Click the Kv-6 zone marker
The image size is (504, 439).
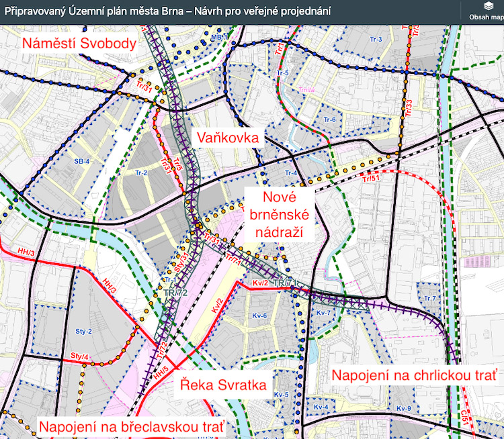[x=260, y=316]
